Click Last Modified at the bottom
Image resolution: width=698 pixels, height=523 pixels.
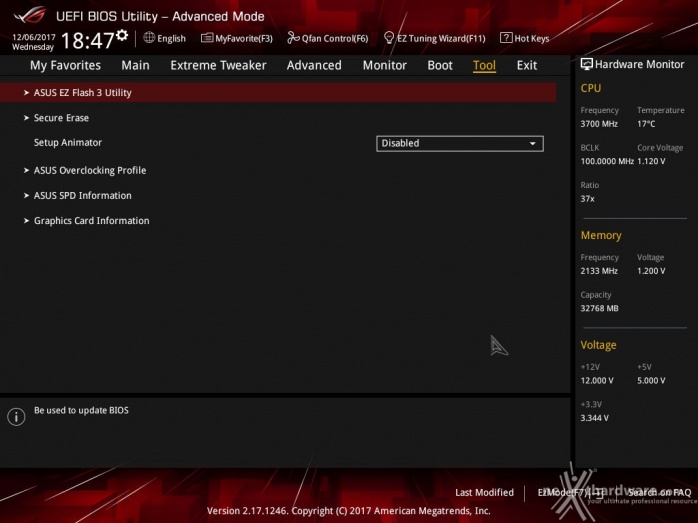point(484,492)
